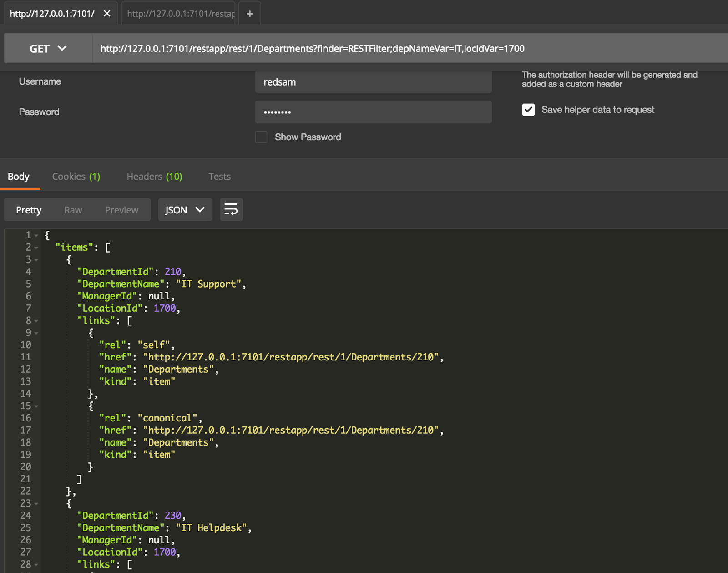Collapse the items array at line 2
The width and height of the screenshot is (728, 573).
(x=36, y=248)
